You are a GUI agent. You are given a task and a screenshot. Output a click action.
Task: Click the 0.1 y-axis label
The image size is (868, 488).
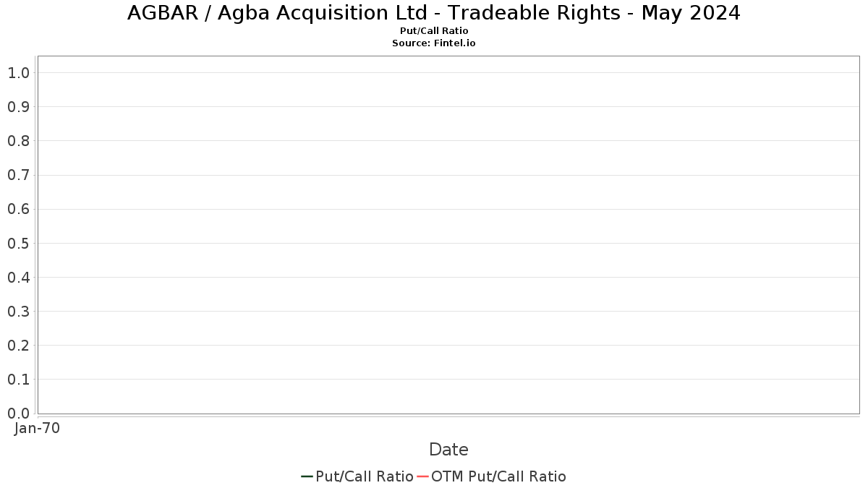[18, 379]
